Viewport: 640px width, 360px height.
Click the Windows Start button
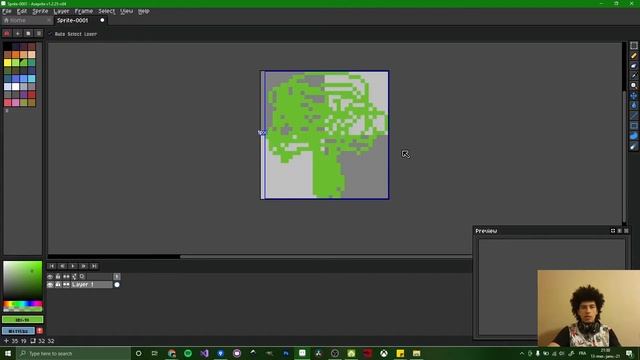click(x=8, y=353)
